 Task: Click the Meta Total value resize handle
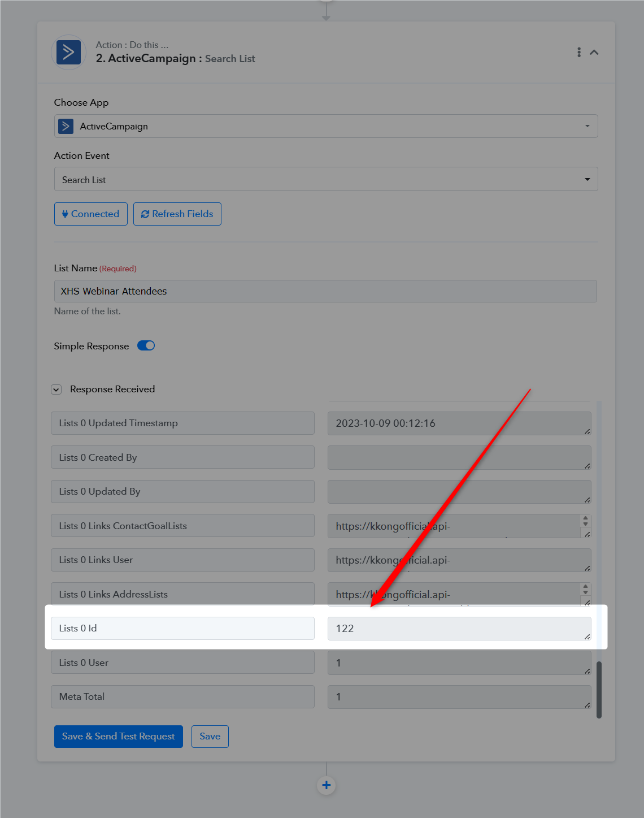[588, 705]
